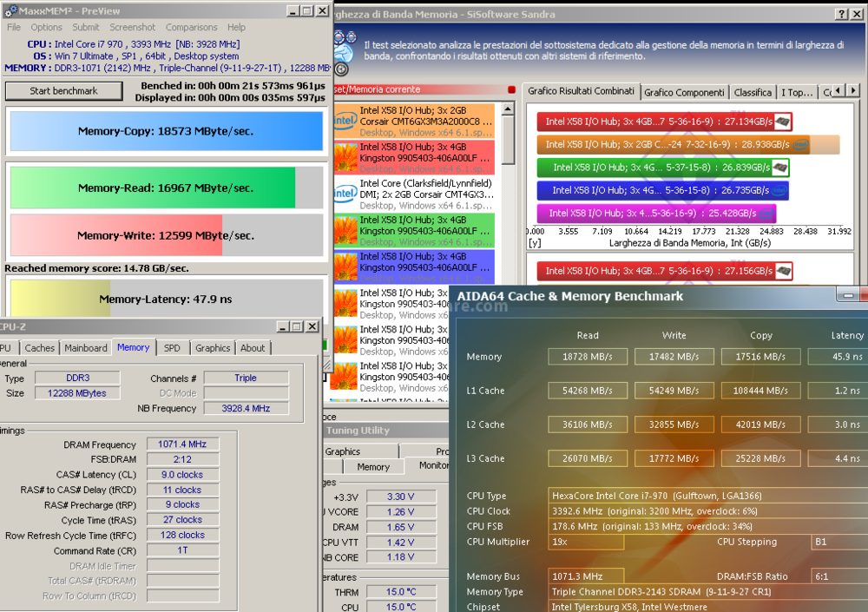Open the Classifica tab in Sandra
The height and width of the screenshot is (612, 868).
753,93
